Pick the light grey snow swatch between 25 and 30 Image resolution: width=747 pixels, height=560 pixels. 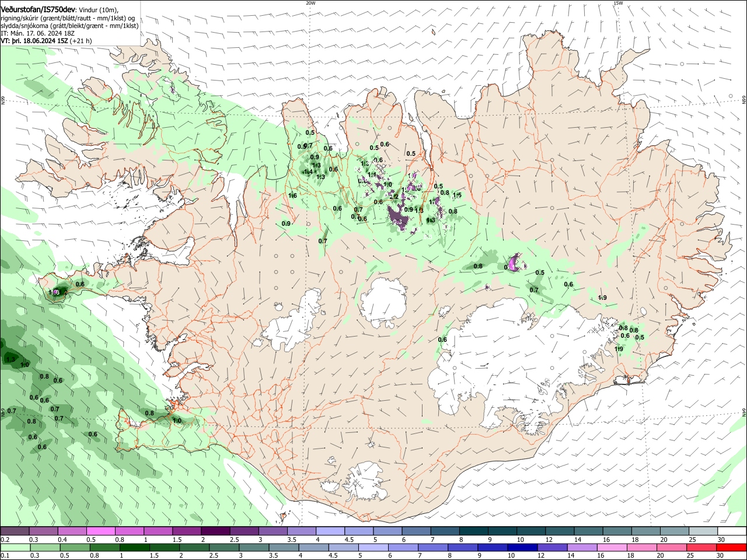pos(703,531)
